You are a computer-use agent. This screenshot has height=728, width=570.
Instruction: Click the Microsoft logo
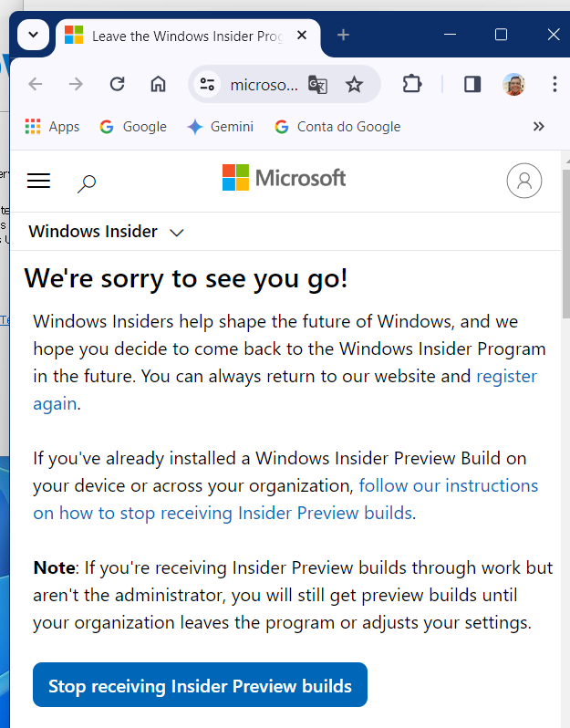click(284, 178)
